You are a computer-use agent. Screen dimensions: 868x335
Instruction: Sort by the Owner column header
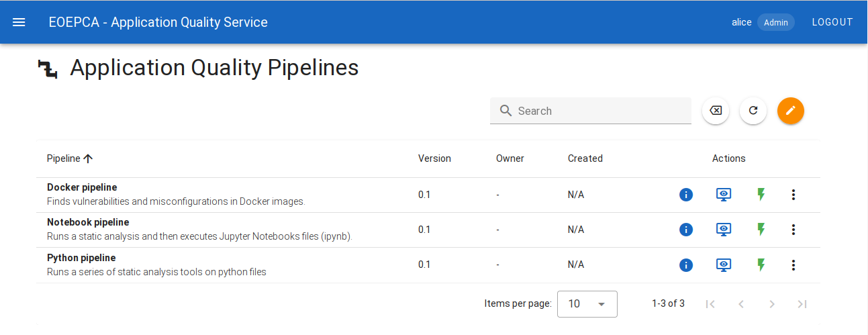click(x=510, y=158)
